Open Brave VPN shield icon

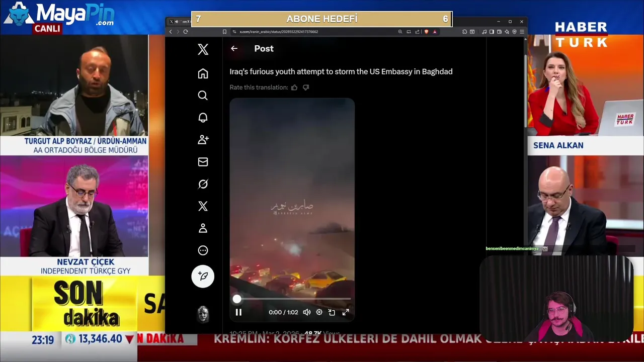[514, 32]
